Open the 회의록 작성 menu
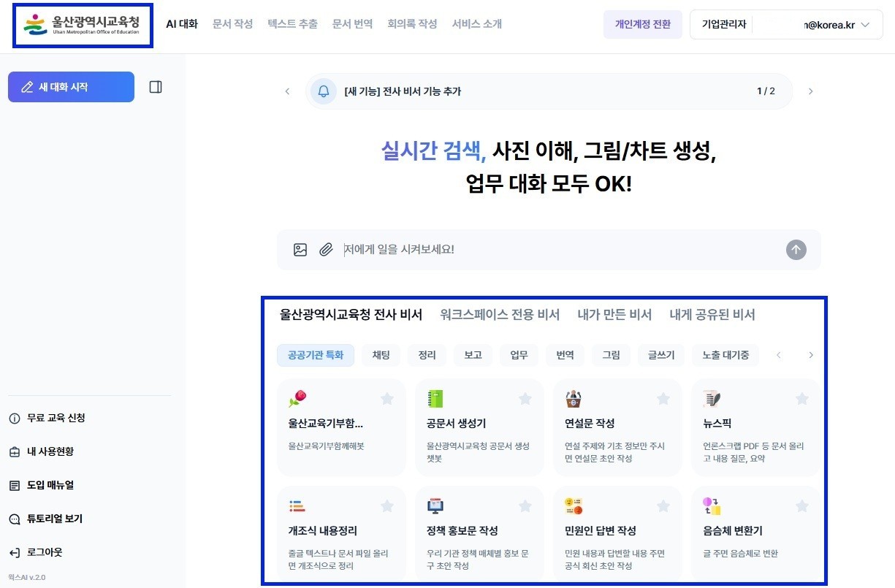This screenshot has width=895, height=588. tap(412, 24)
